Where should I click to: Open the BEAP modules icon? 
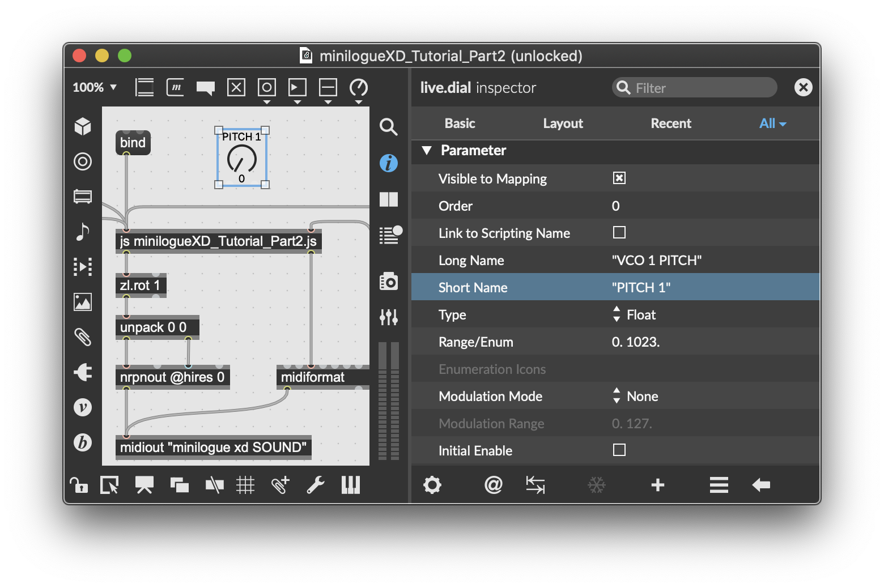(x=83, y=442)
